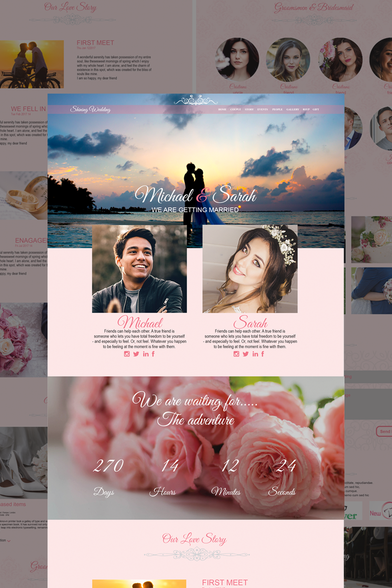392x588 pixels.
Task: Select COUPLE in the navigation bar
Action: [235, 109]
